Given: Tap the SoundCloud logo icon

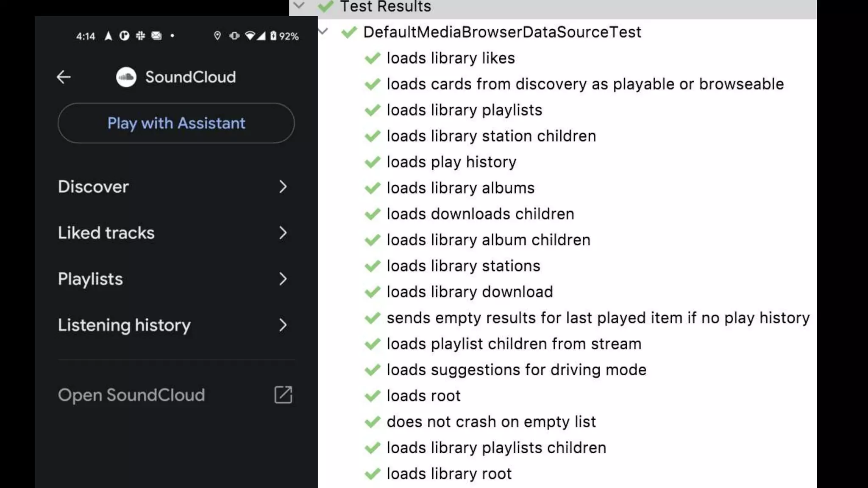Looking at the screenshot, I should click(x=126, y=77).
